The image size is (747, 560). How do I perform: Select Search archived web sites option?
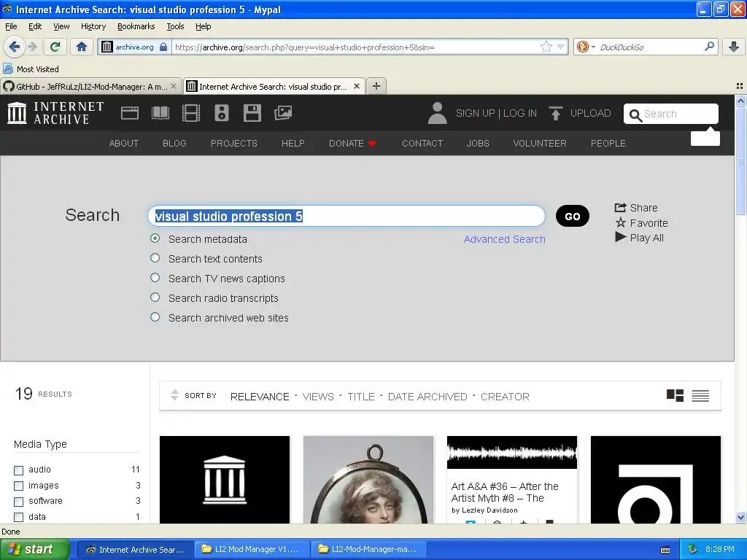point(155,316)
